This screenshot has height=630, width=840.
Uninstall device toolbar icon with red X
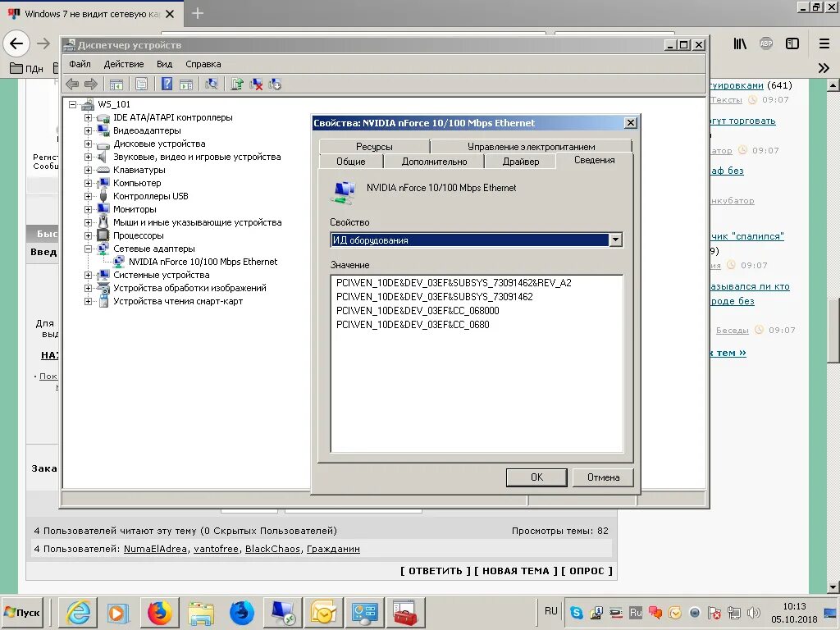256,84
